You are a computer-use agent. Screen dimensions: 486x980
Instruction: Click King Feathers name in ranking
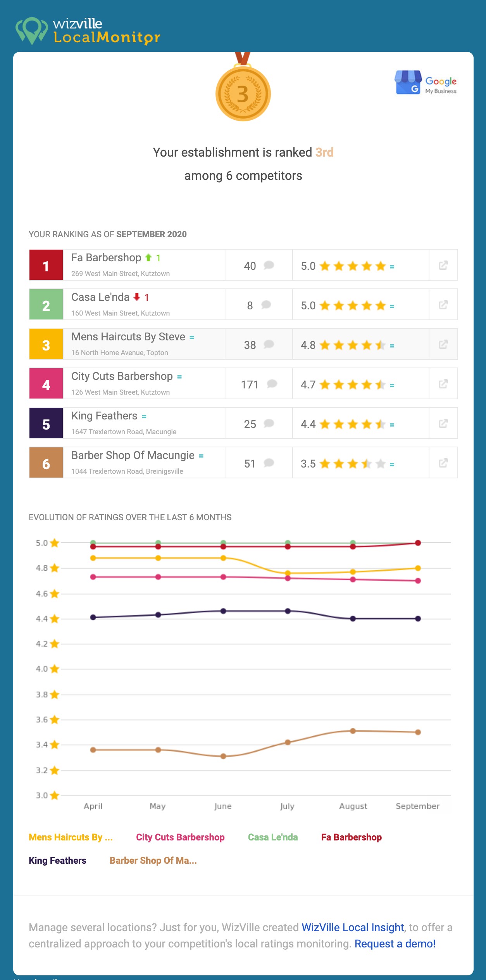(x=104, y=416)
